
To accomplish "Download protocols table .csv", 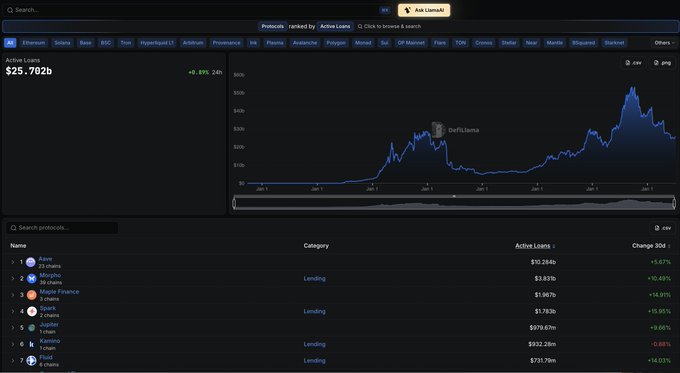I will pyautogui.click(x=663, y=228).
